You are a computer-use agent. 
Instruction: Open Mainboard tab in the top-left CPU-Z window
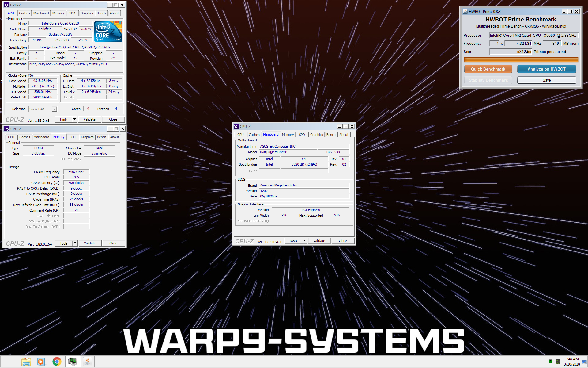coord(41,13)
